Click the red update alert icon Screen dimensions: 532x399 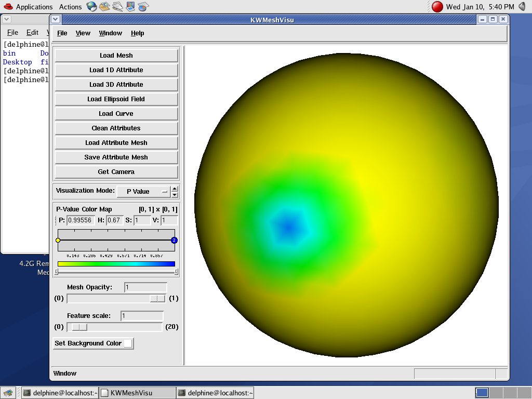[437, 7]
